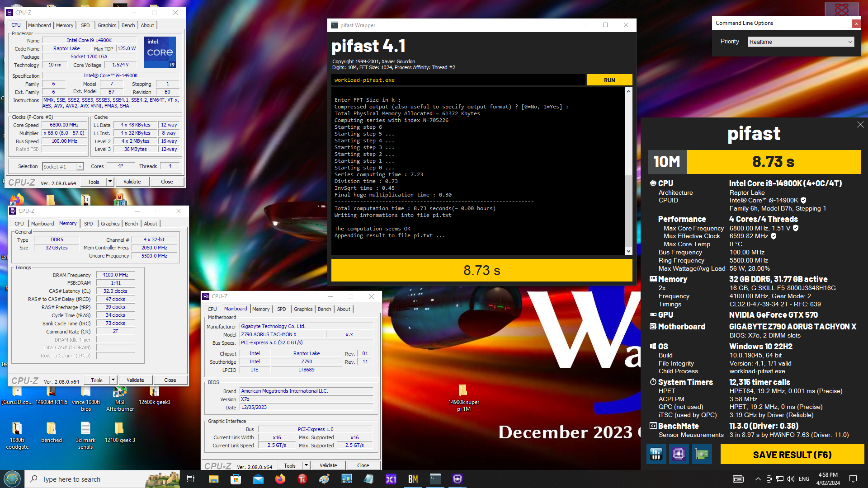Click the volume speaker icon in the system tray
This screenshot has height=488, width=868.
point(790,479)
